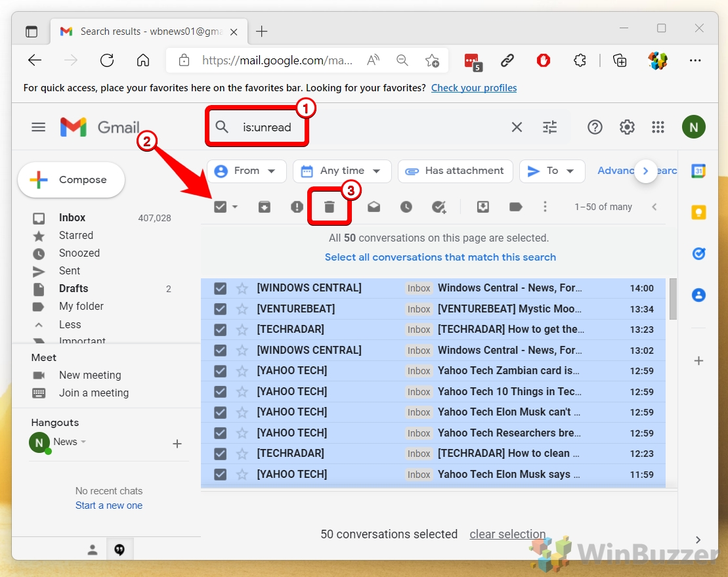The image size is (728, 577).
Task: Select all conversations that match this search
Action: pos(440,257)
